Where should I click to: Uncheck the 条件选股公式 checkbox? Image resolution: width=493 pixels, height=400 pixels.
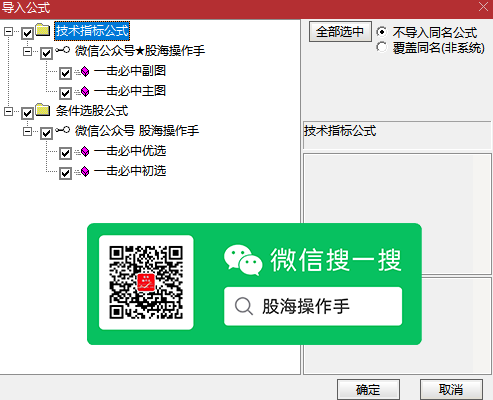pos(27,113)
